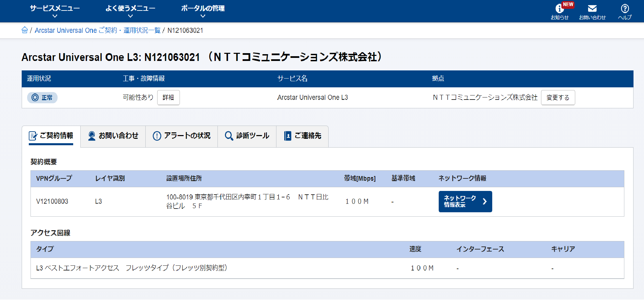The image size is (644, 304).
Task: Select VPN group V12100803 cell
Action: point(52,201)
